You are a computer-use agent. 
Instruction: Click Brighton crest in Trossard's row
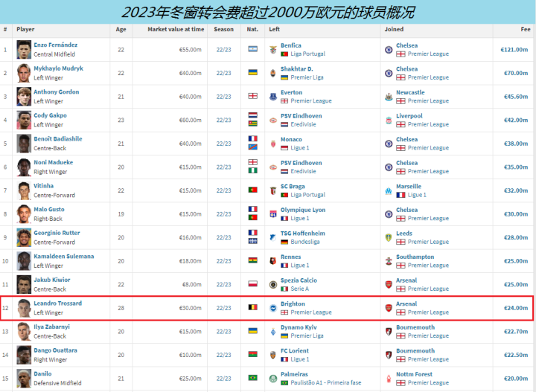pyautogui.click(x=273, y=308)
